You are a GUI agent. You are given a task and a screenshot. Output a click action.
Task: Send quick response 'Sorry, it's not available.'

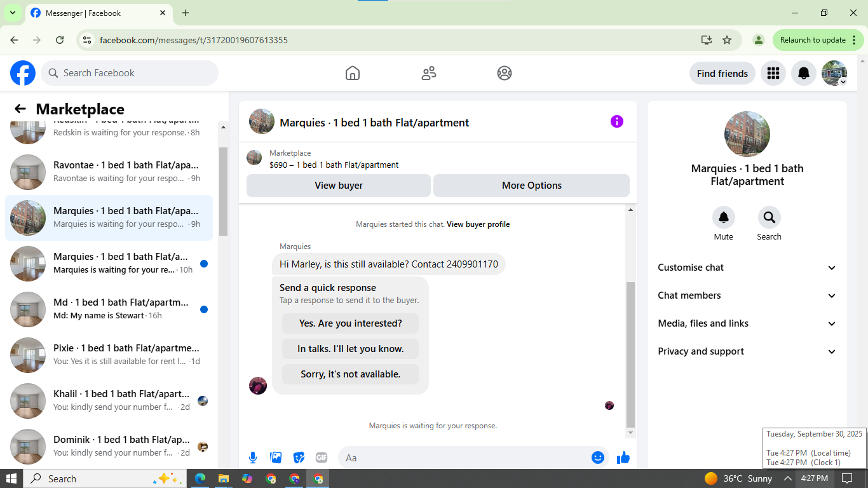(x=351, y=374)
